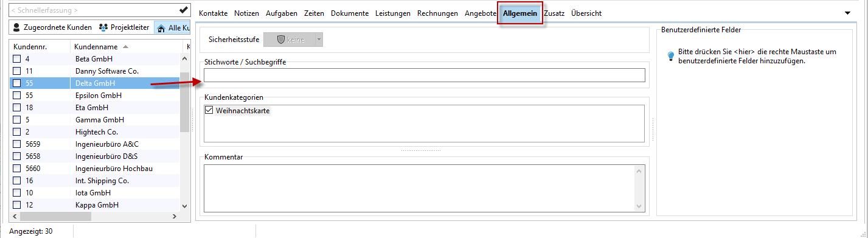View the Angebote tab

click(481, 13)
